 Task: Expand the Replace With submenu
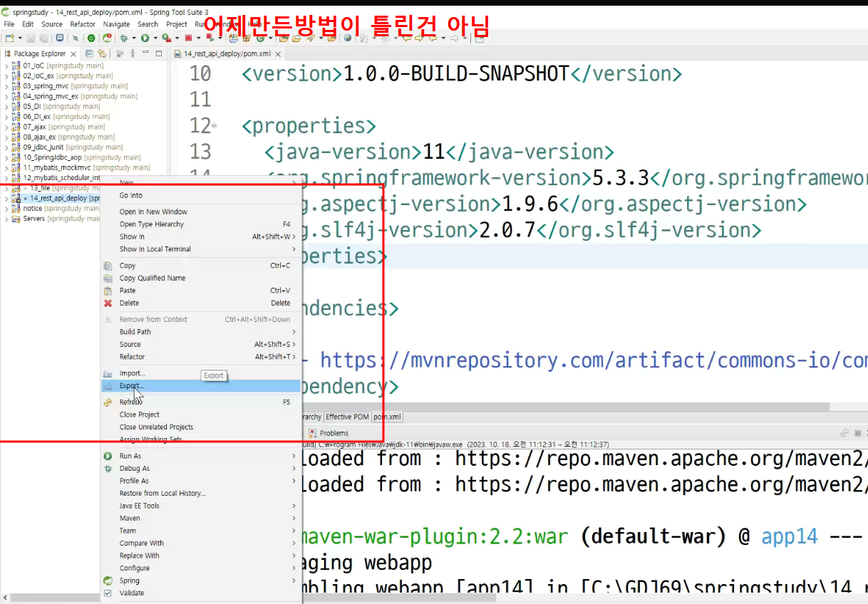tap(201, 556)
